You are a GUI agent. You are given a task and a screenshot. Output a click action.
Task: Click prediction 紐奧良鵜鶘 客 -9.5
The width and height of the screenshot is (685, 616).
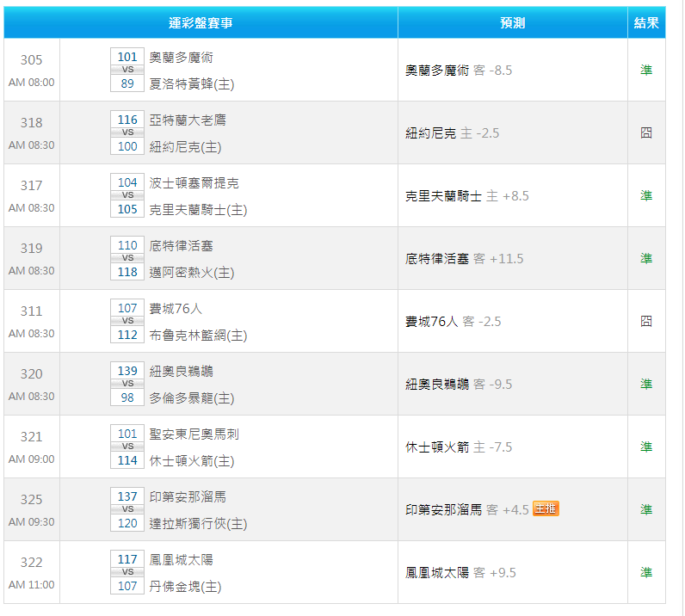[x=459, y=385]
